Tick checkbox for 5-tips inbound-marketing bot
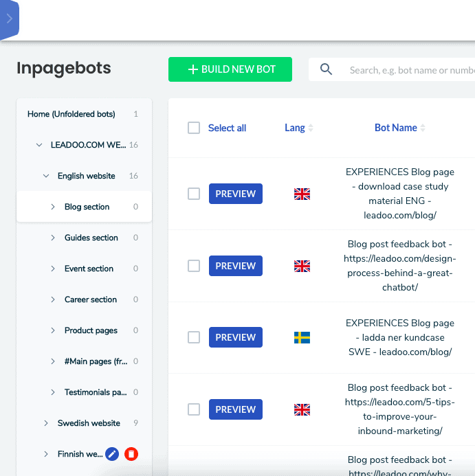 [x=194, y=409]
